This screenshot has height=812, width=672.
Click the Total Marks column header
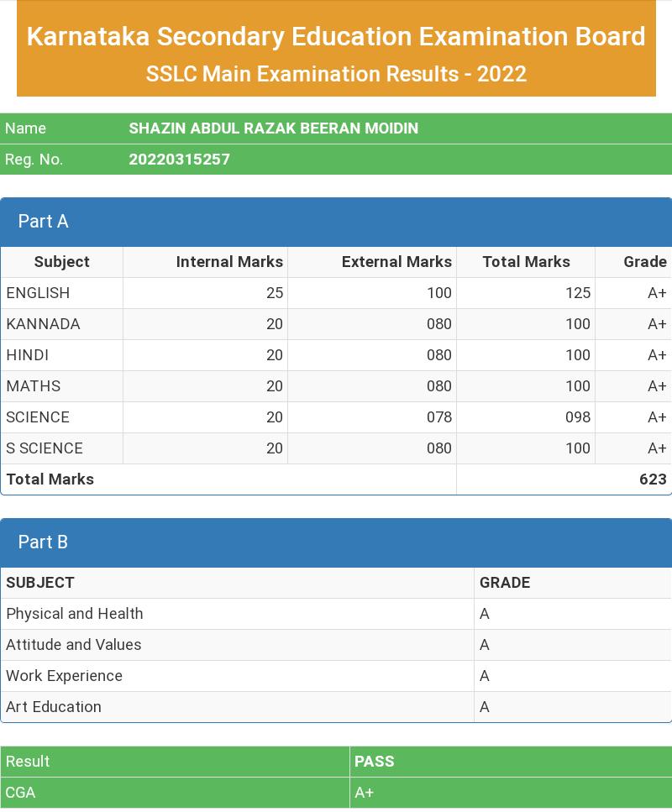coord(526,262)
